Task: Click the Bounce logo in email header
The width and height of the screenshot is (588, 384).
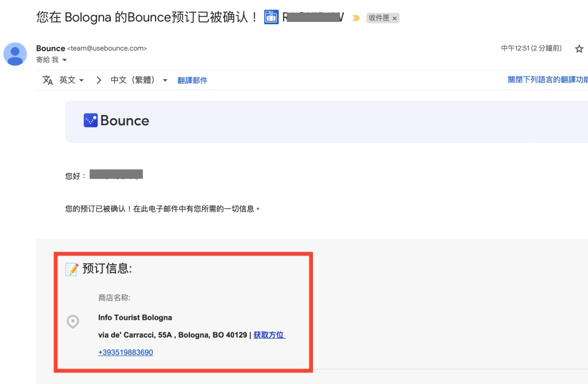Action: 116,121
